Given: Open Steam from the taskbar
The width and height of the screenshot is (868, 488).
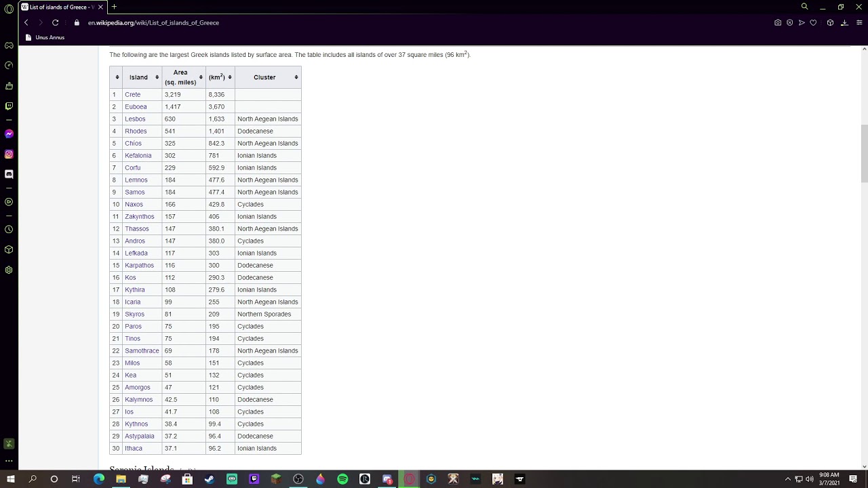Looking at the screenshot, I should [210, 479].
